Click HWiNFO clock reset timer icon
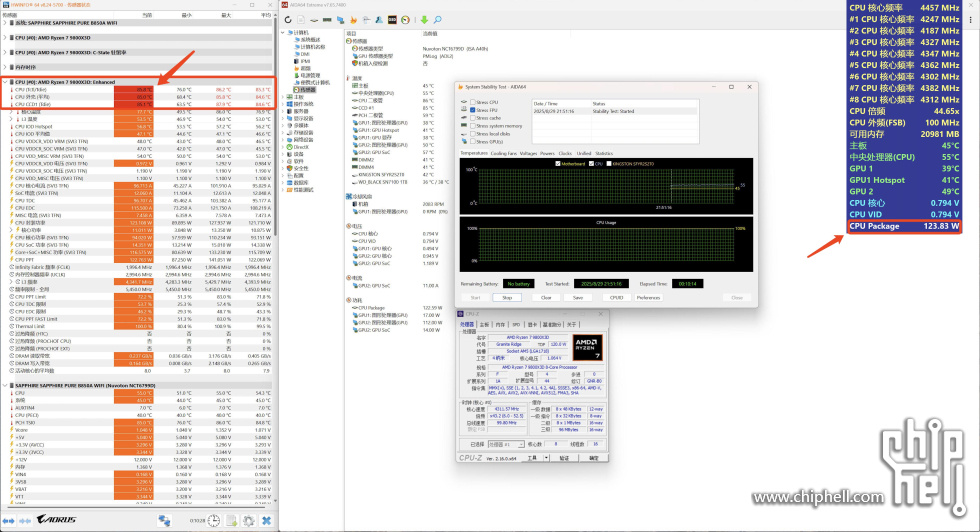The height and width of the screenshot is (532, 980). 214,521
